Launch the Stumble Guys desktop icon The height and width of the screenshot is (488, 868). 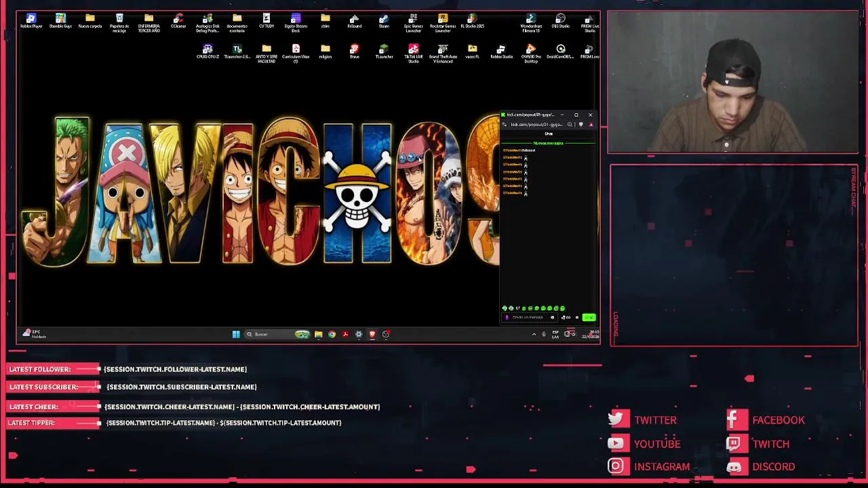pos(60,22)
